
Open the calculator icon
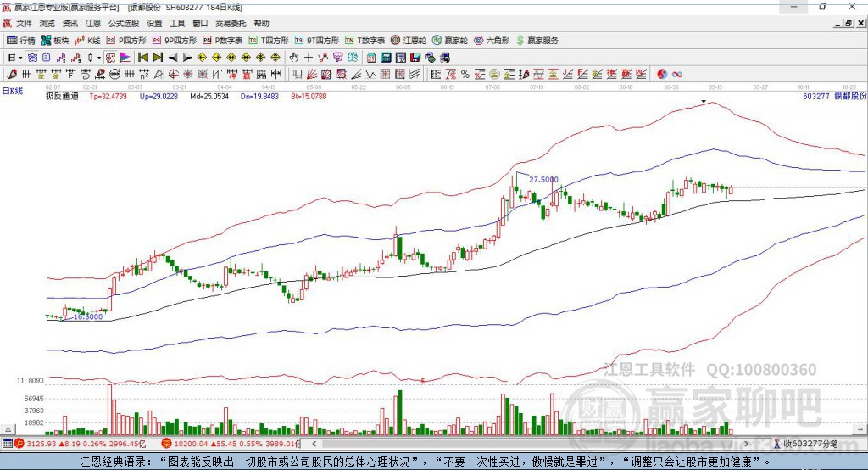(x=387, y=58)
